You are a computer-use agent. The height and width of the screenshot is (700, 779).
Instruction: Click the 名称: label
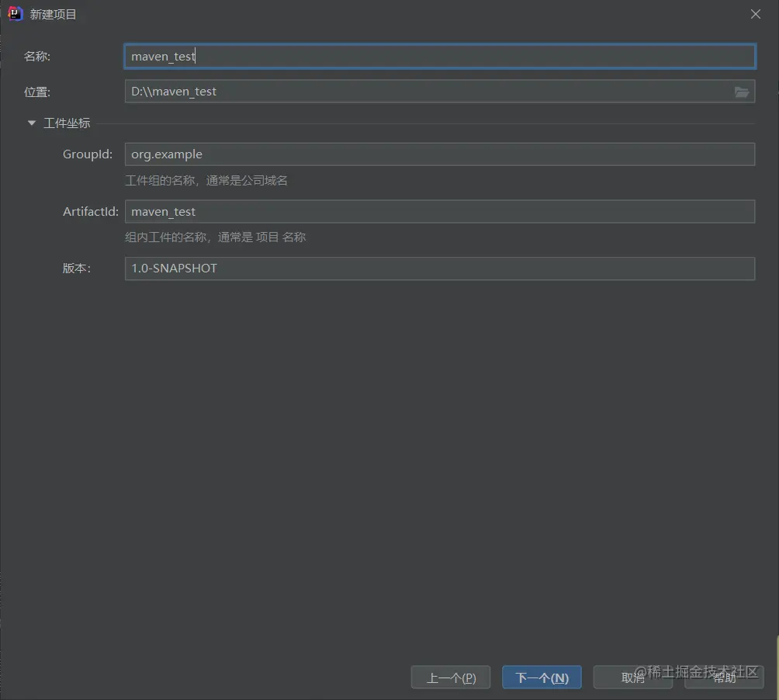click(x=37, y=56)
